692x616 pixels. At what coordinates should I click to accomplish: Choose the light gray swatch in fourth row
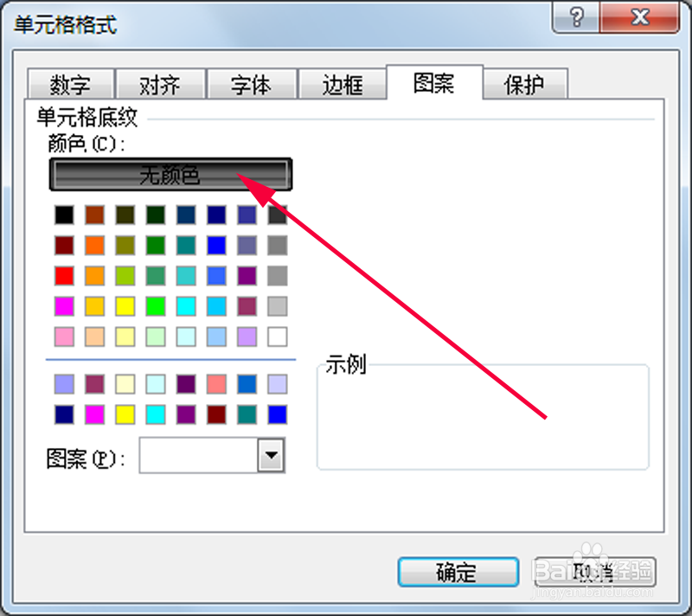[278, 306]
